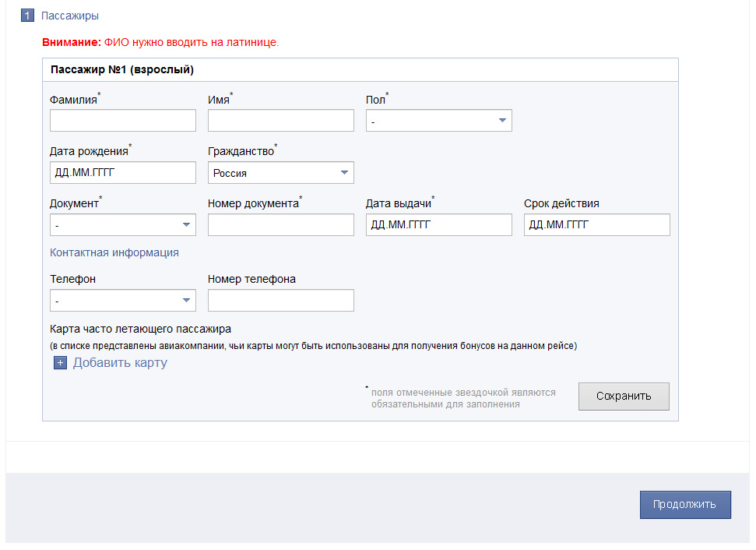Select the Номер документа input
The width and height of the screenshot is (756, 550).
pos(280,225)
